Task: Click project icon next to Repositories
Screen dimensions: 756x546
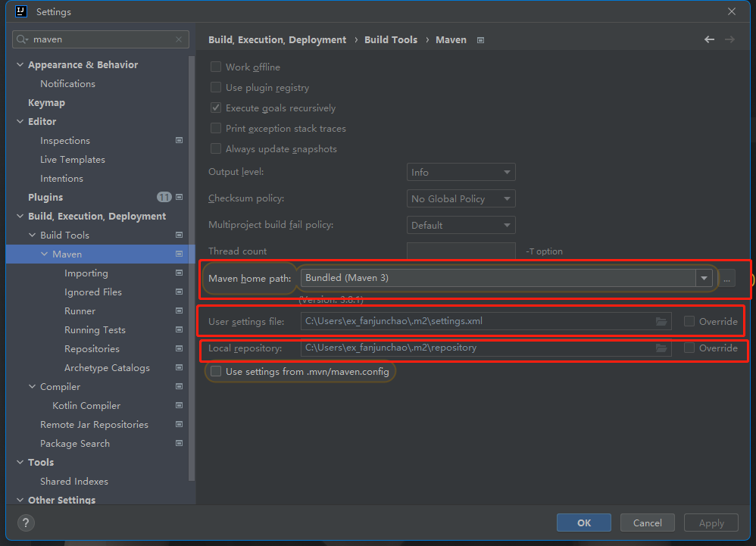Action: (180, 348)
